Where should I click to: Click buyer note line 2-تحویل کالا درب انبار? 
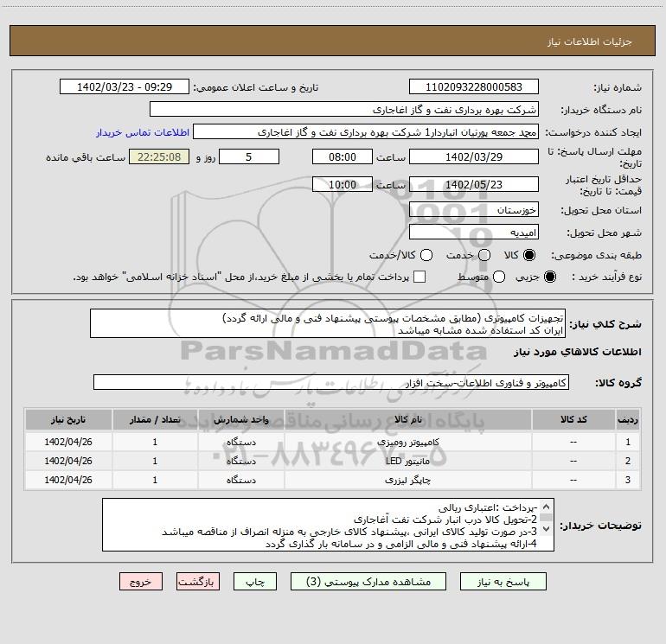(445, 520)
